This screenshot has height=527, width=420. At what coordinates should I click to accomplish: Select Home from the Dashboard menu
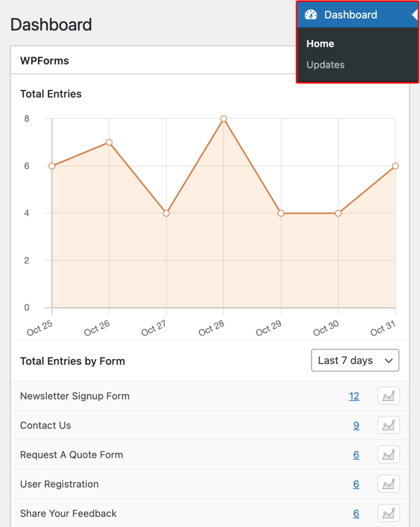pyautogui.click(x=320, y=44)
